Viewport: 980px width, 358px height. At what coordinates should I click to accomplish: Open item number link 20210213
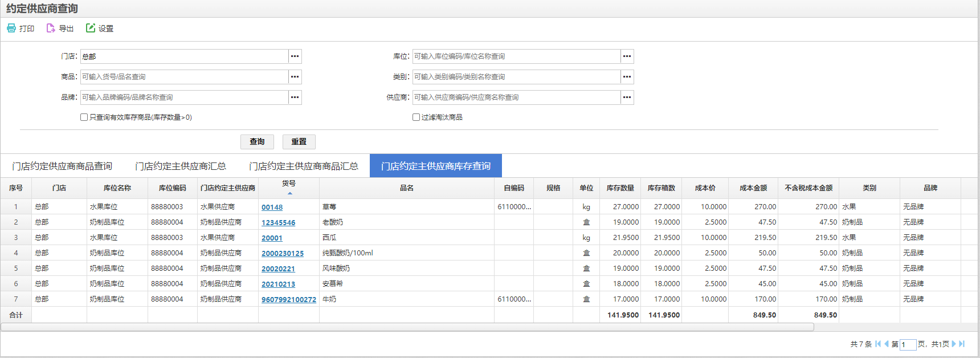tap(278, 284)
